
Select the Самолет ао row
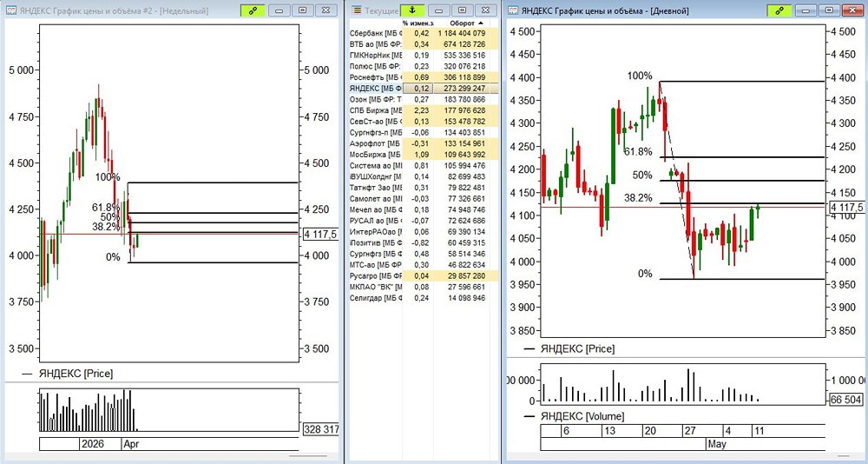(x=424, y=198)
